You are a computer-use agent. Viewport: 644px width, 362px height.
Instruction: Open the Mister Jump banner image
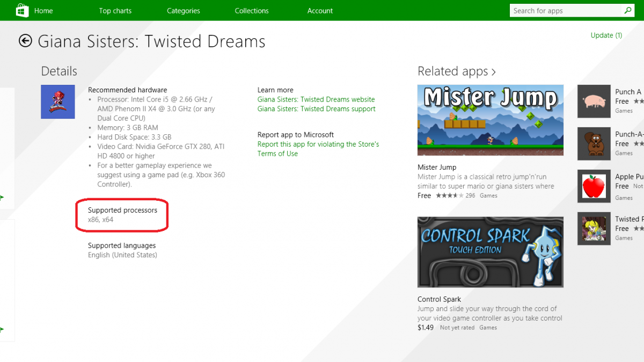click(491, 120)
